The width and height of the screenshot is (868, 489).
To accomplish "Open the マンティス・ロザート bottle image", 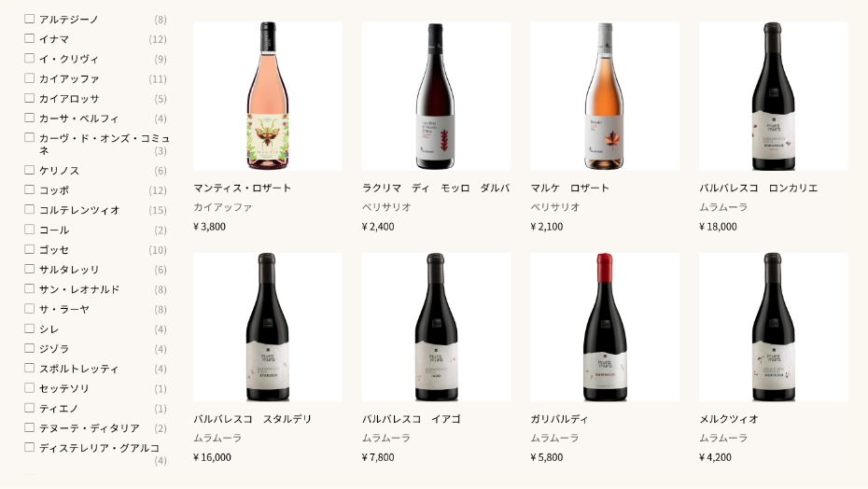I will (267, 96).
